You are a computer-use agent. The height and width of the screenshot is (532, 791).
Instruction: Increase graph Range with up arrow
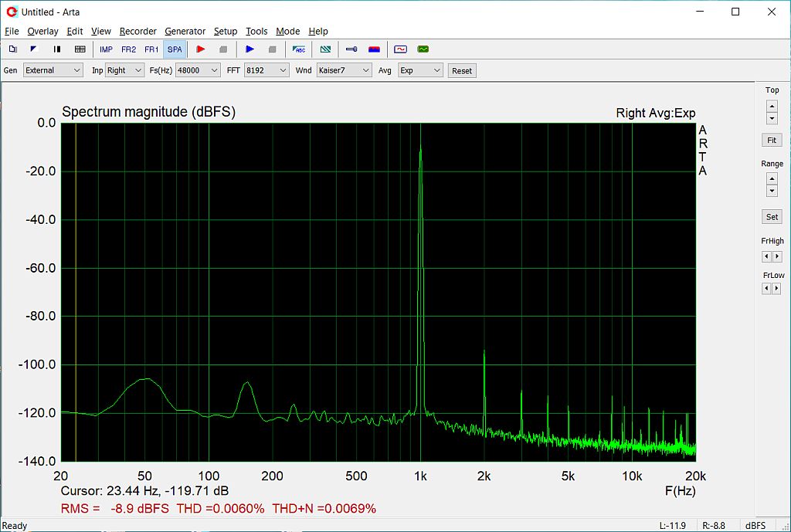(x=772, y=178)
